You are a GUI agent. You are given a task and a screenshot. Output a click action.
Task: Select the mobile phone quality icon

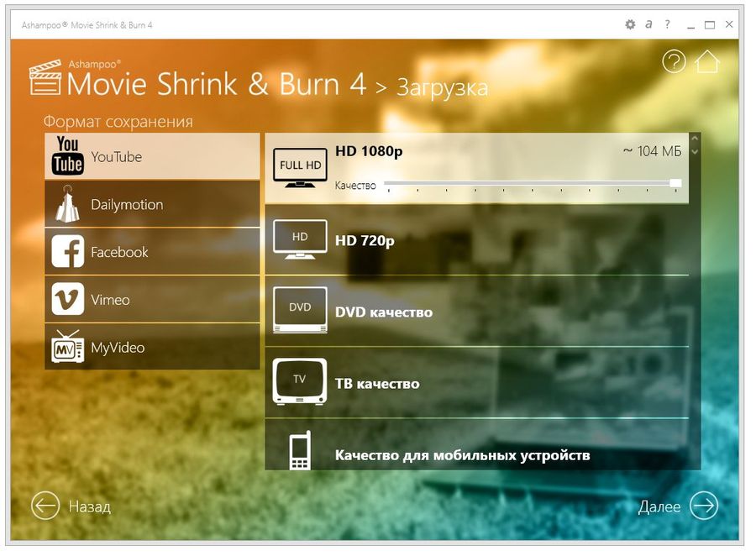[x=299, y=450]
